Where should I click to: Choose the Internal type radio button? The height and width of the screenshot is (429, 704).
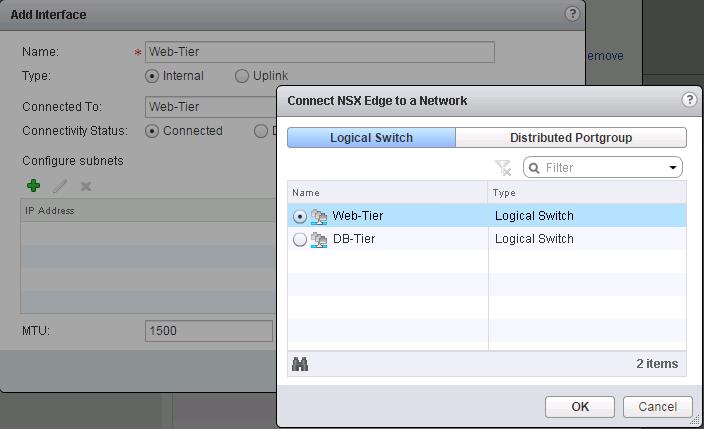(x=152, y=76)
